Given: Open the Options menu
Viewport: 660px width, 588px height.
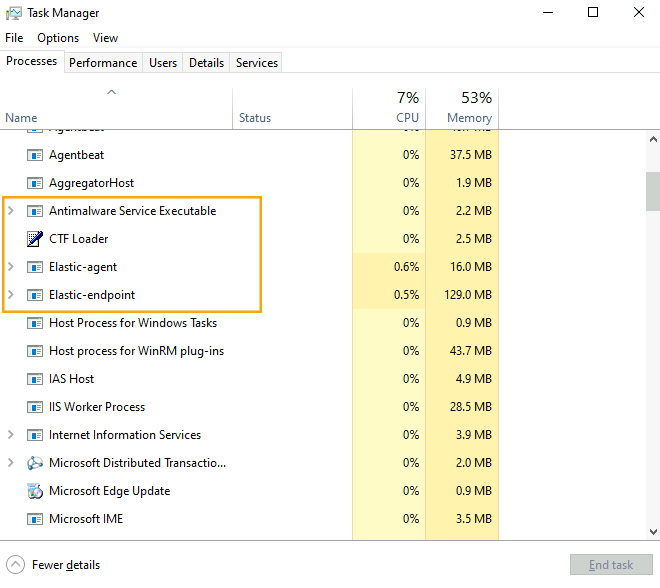Looking at the screenshot, I should [x=58, y=38].
